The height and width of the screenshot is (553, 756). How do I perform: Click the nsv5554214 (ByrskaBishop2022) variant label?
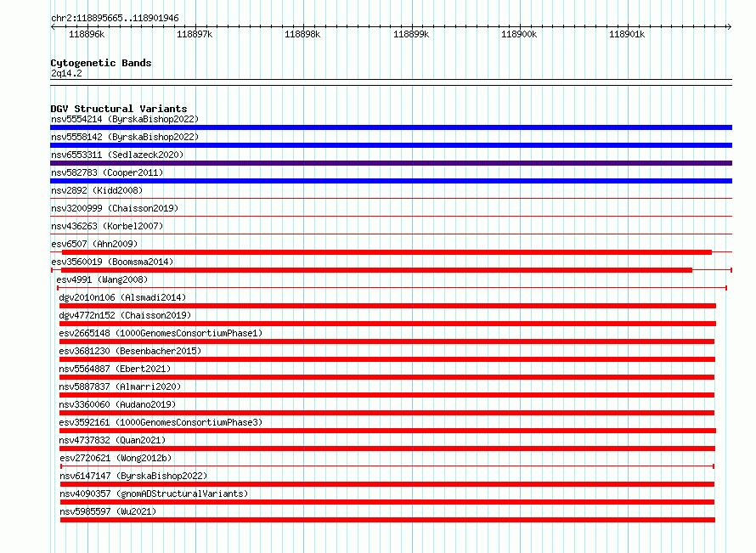[124, 119]
